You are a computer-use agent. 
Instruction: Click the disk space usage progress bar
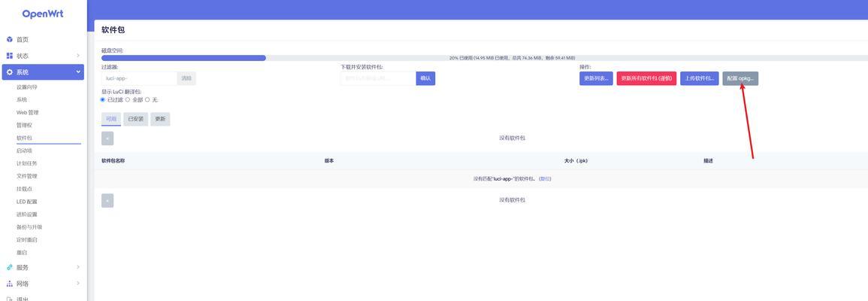coord(485,58)
